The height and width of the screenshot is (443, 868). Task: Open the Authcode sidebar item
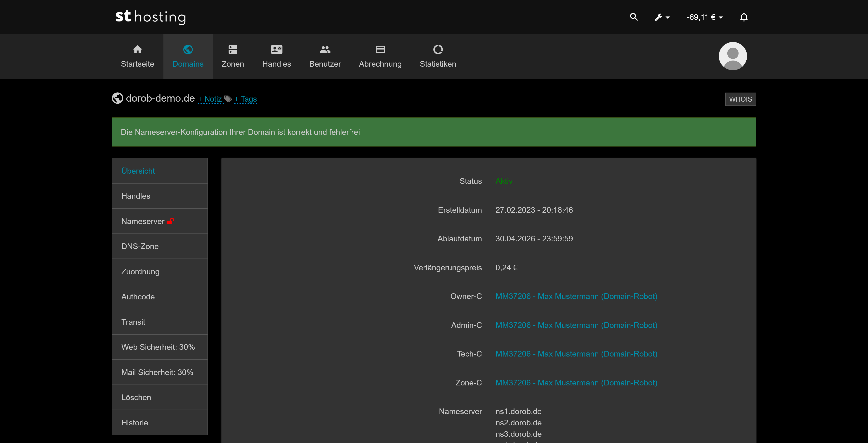pos(138,296)
